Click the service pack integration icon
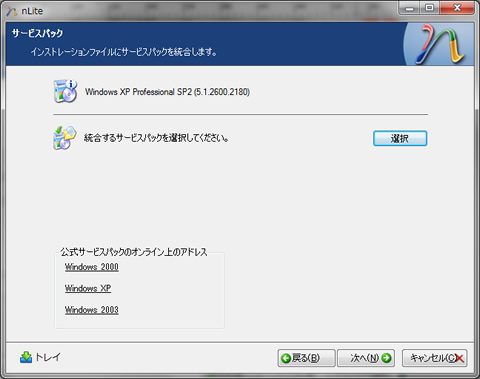The width and height of the screenshot is (480, 379). (x=64, y=137)
